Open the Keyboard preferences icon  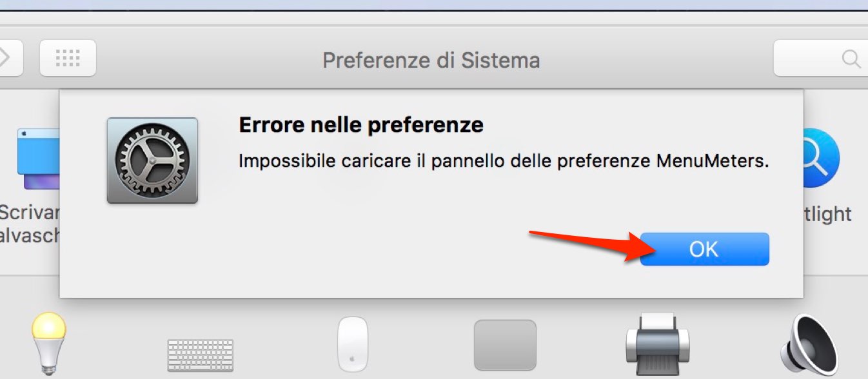point(201,355)
